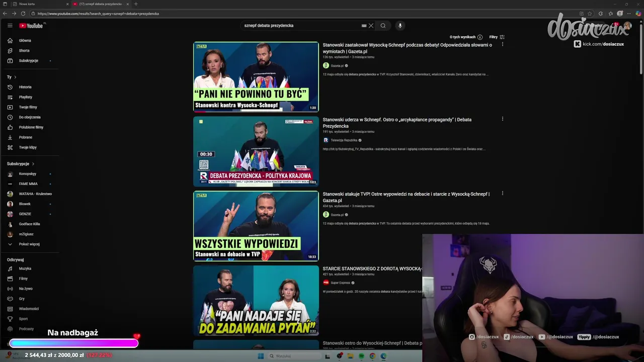This screenshot has width=644, height=362.
Task: Expand Pokaż więcej subscriptions
Action: [29, 244]
